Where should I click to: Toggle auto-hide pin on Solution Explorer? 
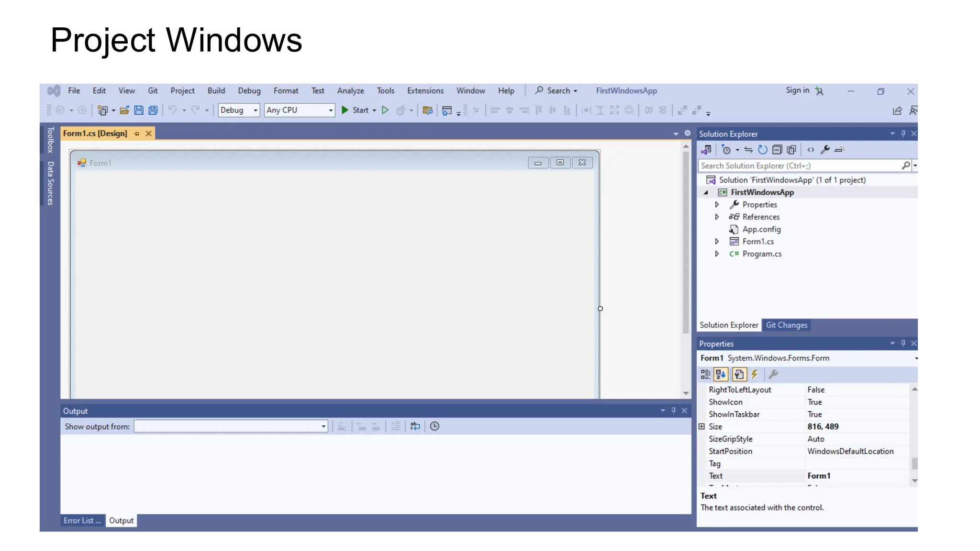[x=903, y=134]
